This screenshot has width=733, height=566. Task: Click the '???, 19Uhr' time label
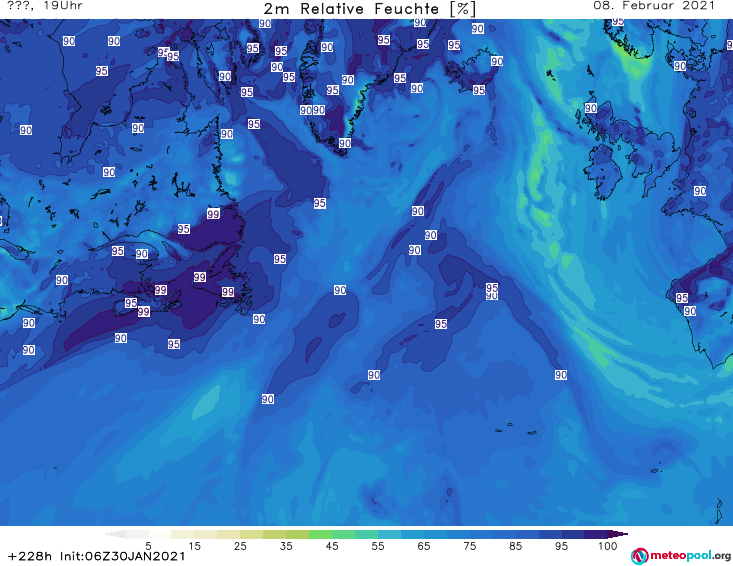pyautogui.click(x=45, y=6)
